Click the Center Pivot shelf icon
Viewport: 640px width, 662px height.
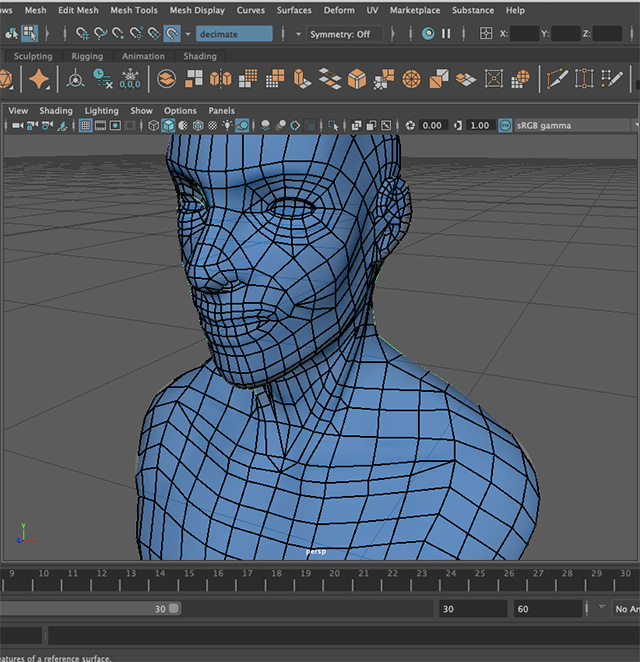[x=76, y=79]
